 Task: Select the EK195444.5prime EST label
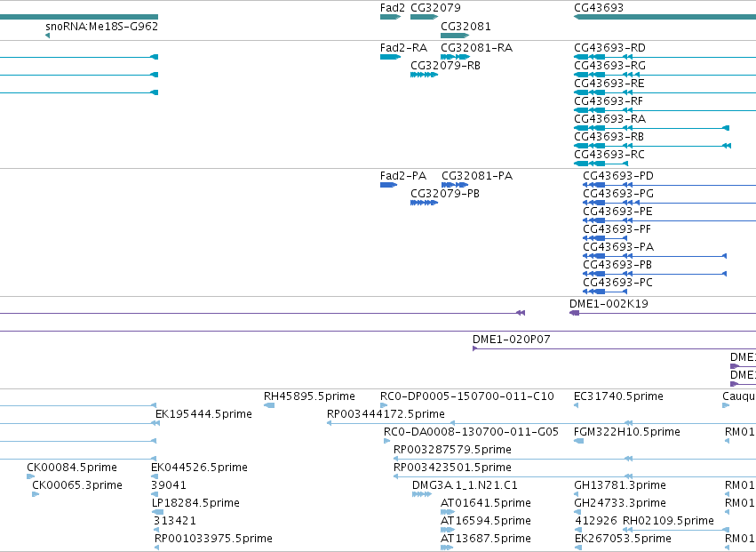pyautogui.click(x=203, y=414)
